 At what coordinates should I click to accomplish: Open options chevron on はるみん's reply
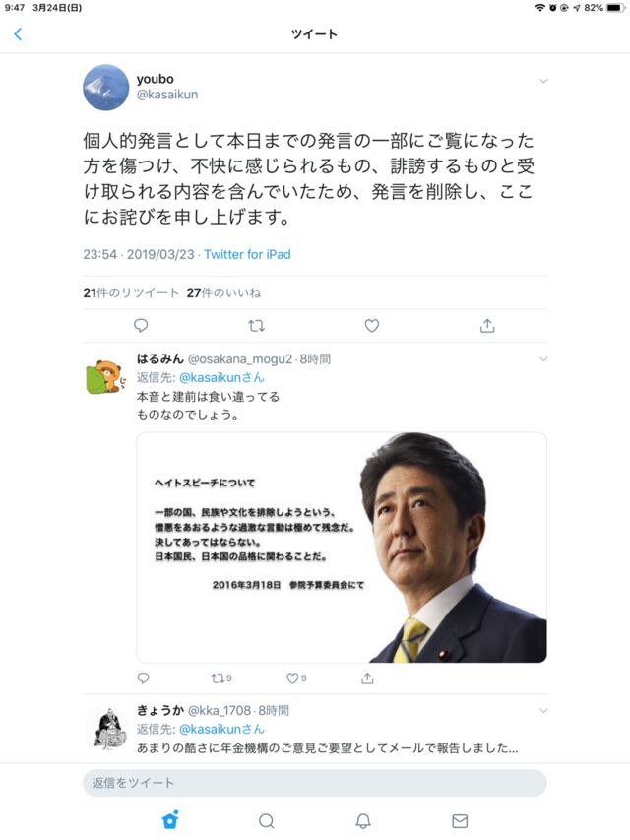pyautogui.click(x=543, y=358)
